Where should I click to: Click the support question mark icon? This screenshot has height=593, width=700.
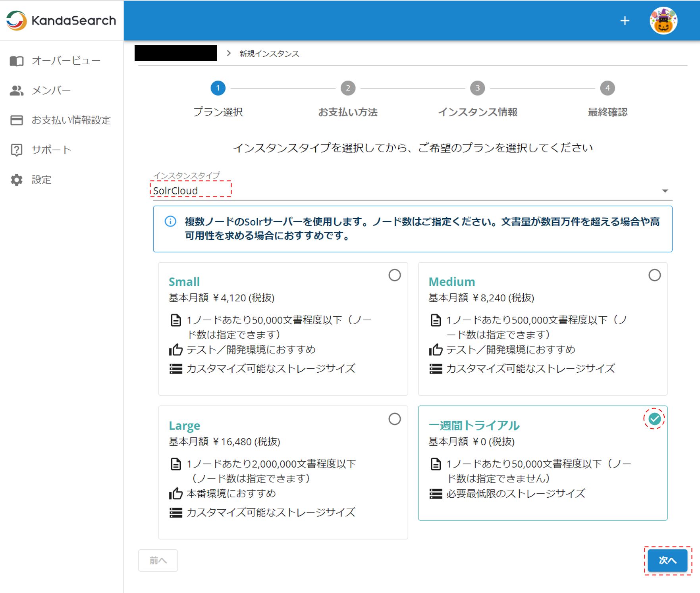[17, 150]
